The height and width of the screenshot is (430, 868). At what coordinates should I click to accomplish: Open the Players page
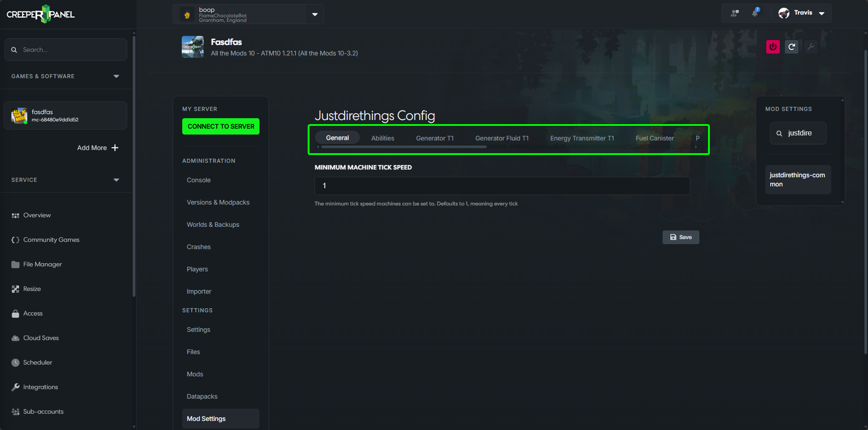click(197, 269)
